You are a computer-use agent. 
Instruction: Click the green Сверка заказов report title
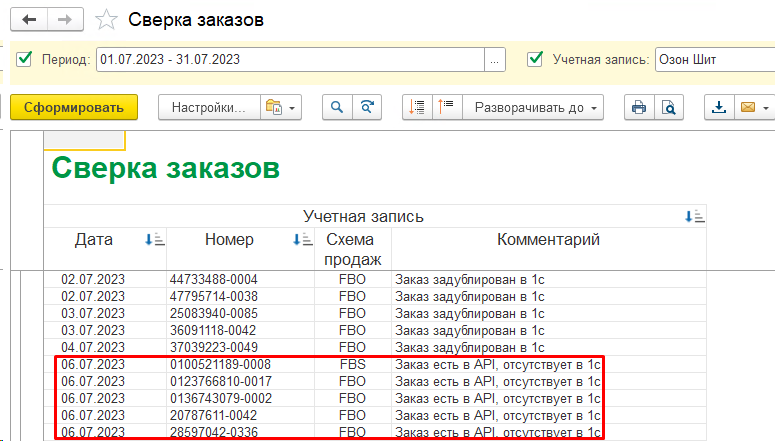pos(166,168)
